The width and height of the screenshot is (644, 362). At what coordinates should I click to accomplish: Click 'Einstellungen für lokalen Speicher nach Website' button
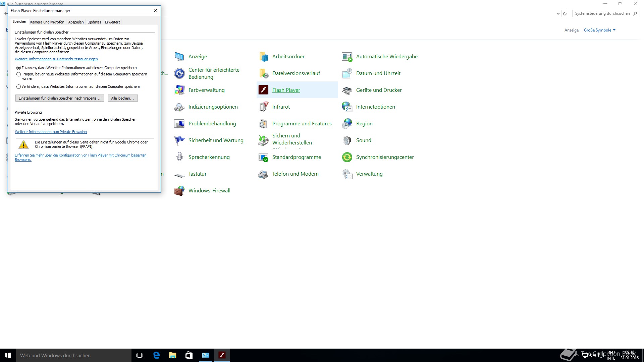coord(60,98)
